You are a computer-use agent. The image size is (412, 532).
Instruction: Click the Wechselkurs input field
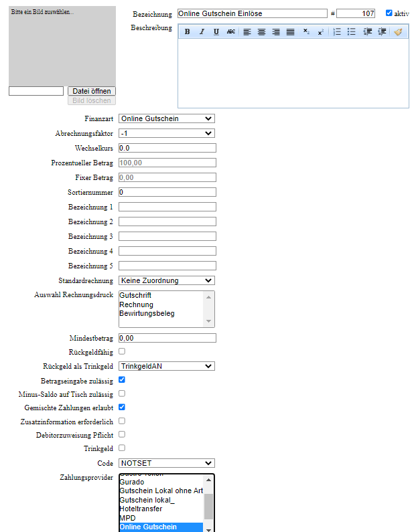pyautogui.click(x=167, y=148)
